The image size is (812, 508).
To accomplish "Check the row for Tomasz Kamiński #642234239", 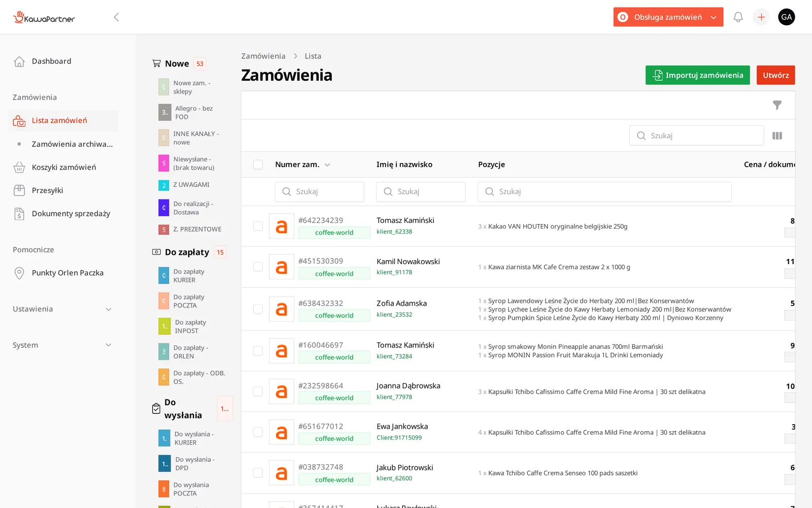I will click(258, 226).
